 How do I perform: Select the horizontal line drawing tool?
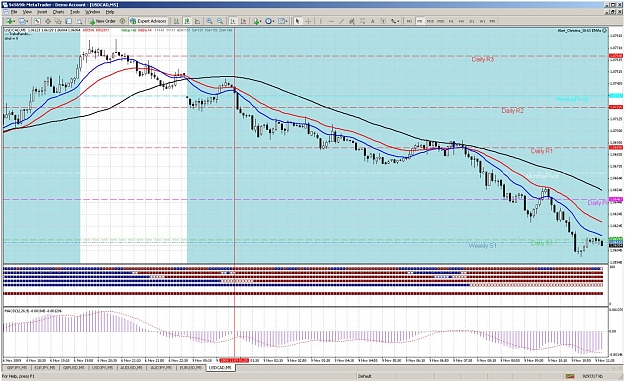[331, 21]
